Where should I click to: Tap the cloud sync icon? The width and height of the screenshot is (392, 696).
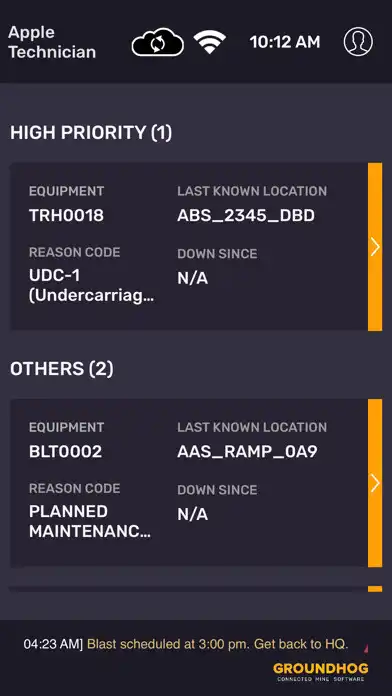pos(158,42)
